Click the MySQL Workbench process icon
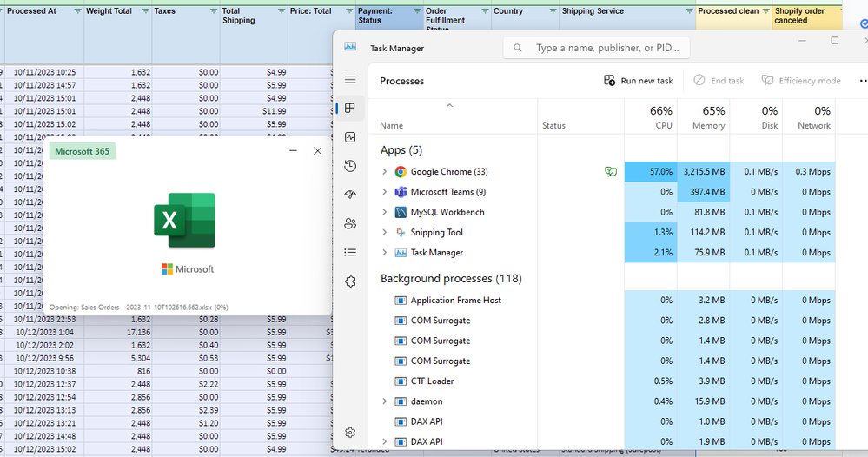The image size is (868, 457). (401, 213)
